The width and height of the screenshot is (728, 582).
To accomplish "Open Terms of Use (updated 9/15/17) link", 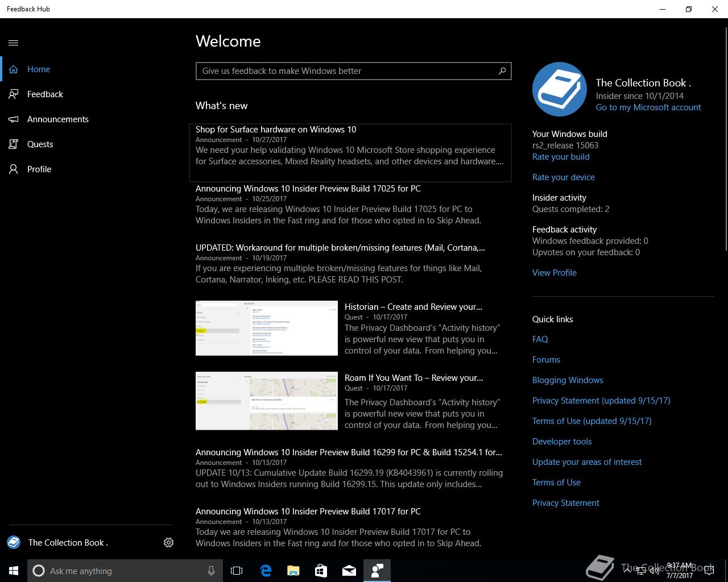I will point(592,421).
